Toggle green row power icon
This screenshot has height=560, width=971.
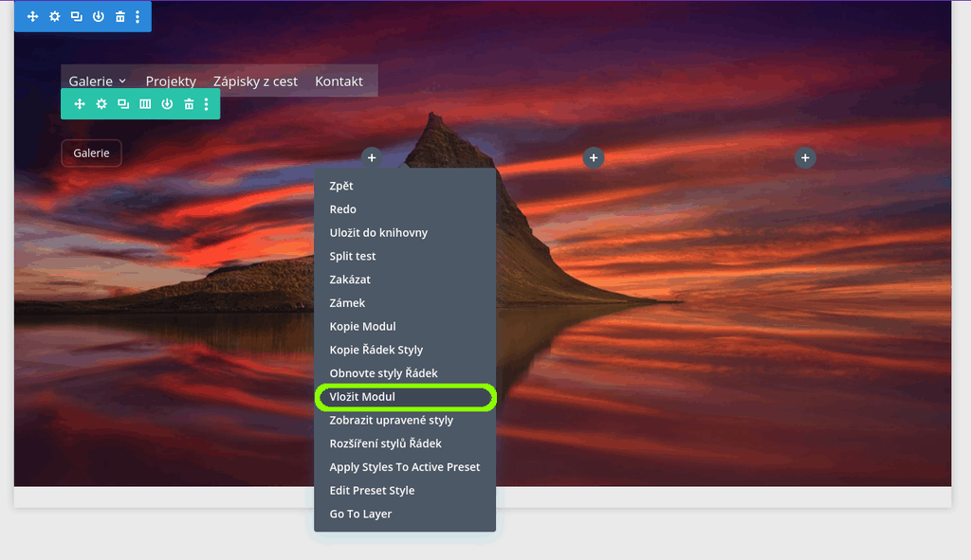pos(167,104)
